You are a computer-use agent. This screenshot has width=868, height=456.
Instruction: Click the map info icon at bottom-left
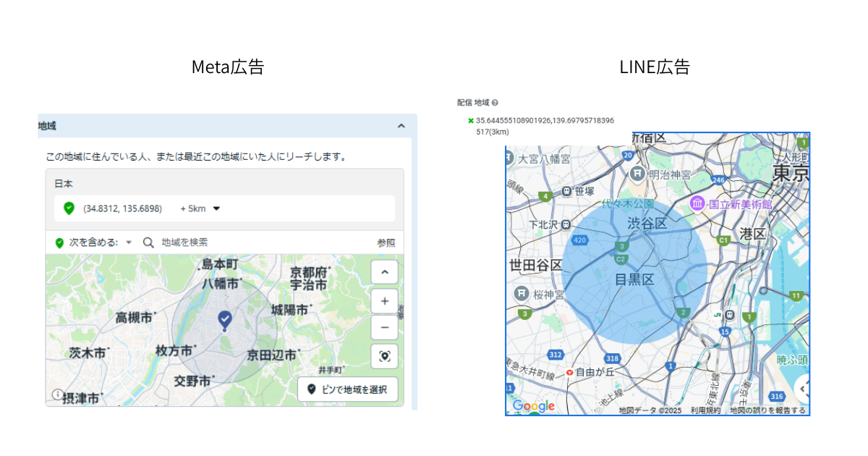(x=56, y=394)
